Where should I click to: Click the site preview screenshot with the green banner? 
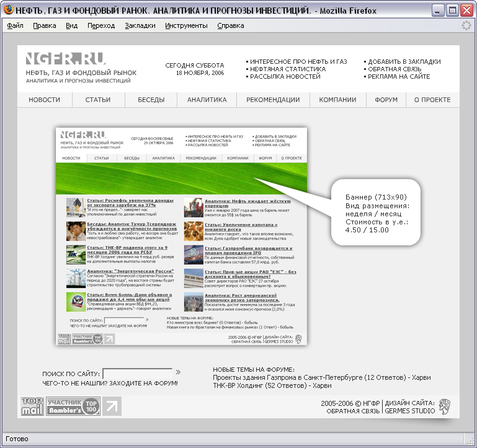tap(181, 236)
